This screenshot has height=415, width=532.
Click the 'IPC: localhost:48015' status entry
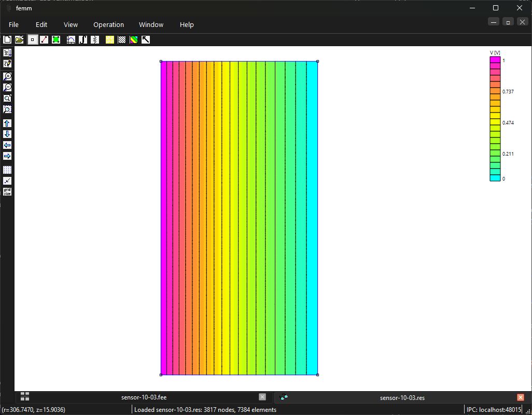coord(494,410)
